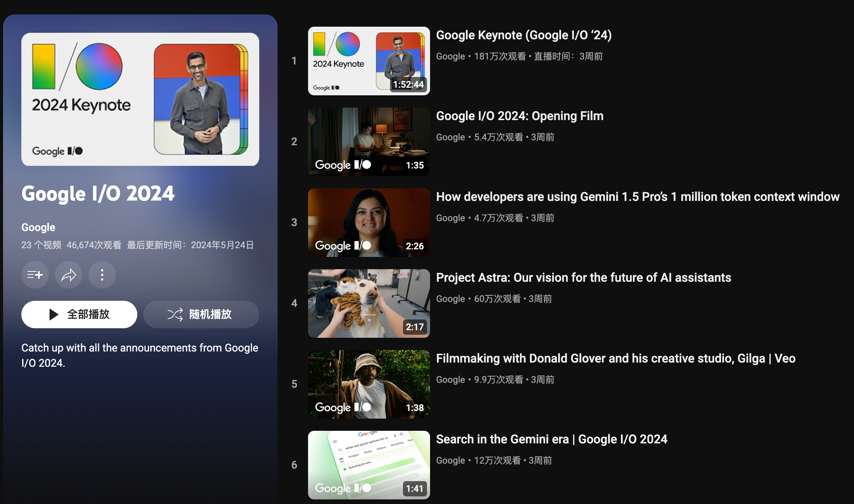Image resolution: width=854 pixels, height=504 pixels.
Task: Click the index number 1 beside Keynote video
Action: (x=294, y=61)
